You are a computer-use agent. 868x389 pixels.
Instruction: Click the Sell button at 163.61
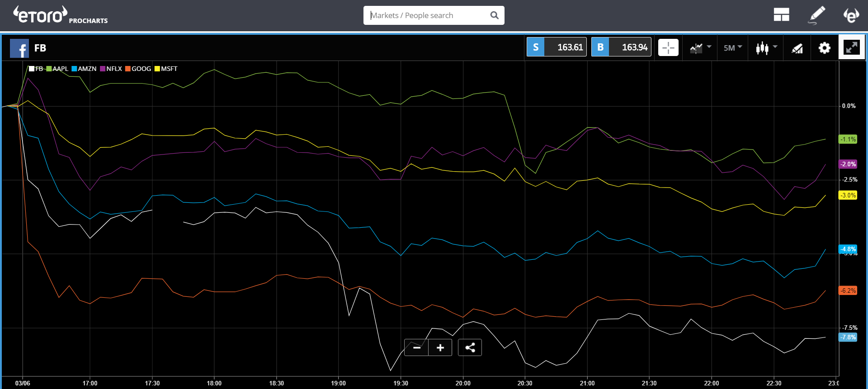(557, 47)
